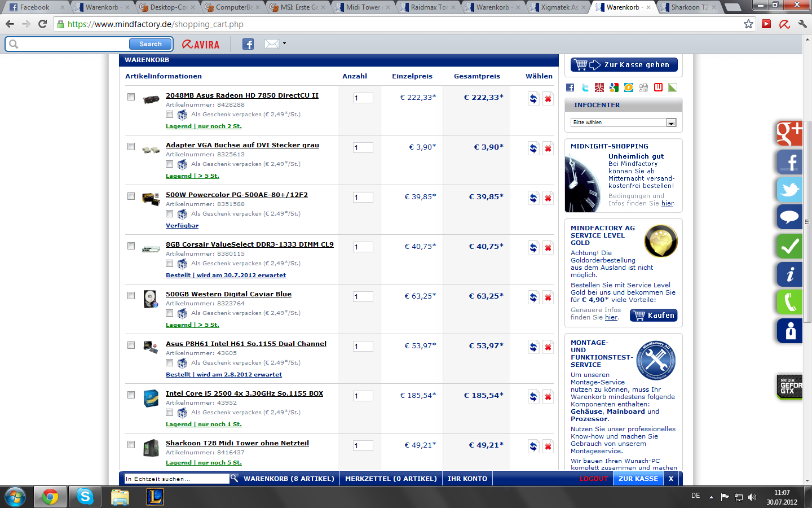Open Ihr Konto in bottom bar

tap(467, 479)
